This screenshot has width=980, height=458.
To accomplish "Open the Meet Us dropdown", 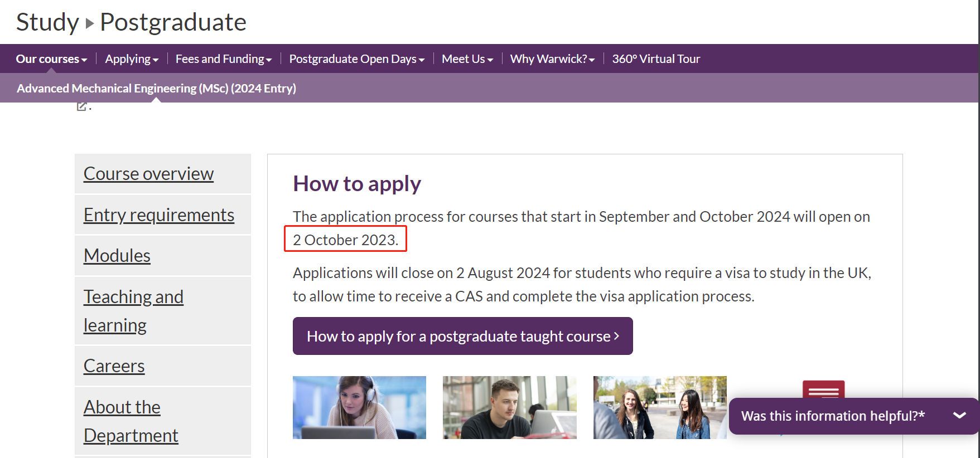I will click(x=467, y=59).
